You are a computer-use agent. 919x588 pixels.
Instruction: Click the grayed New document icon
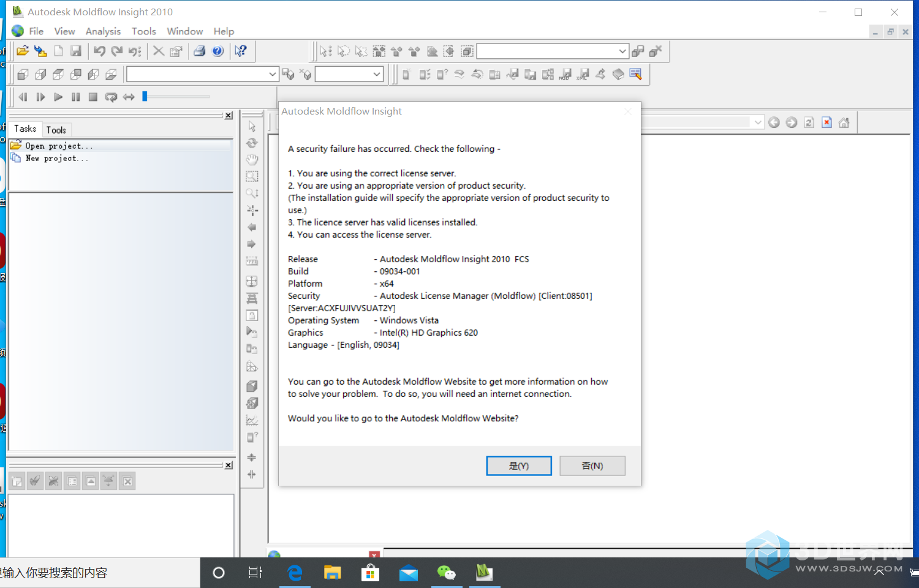pyautogui.click(x=58, y=51)
